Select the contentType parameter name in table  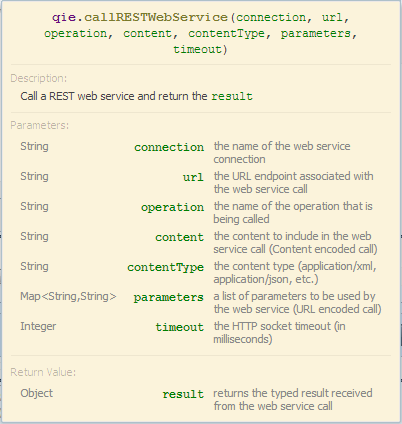[165, 267]
